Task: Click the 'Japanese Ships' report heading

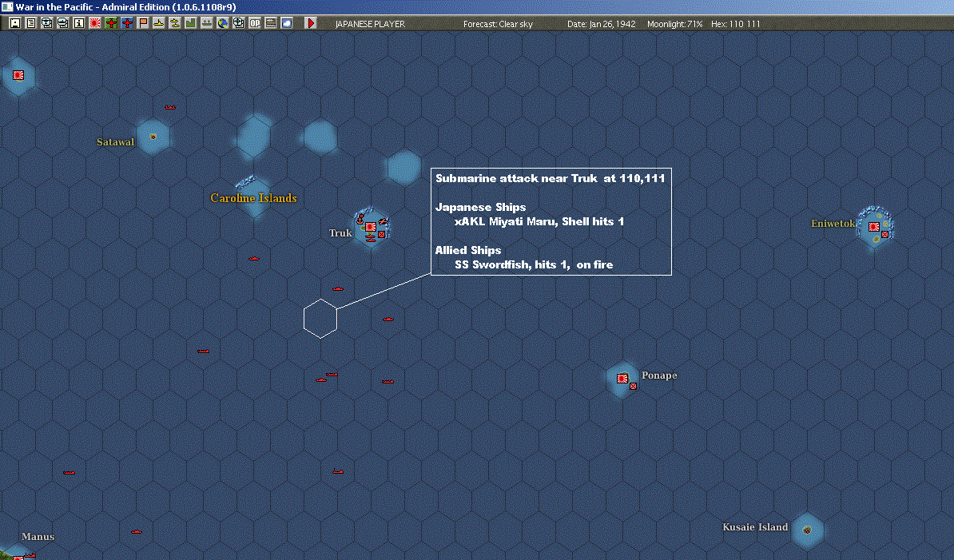Action: pyautogui.click(x=481, y=207)
